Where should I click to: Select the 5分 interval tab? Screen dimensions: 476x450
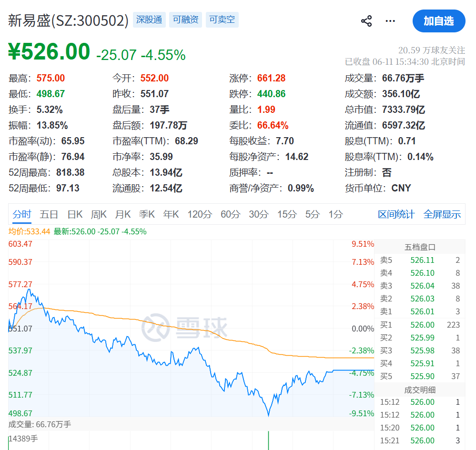point(313,215)
